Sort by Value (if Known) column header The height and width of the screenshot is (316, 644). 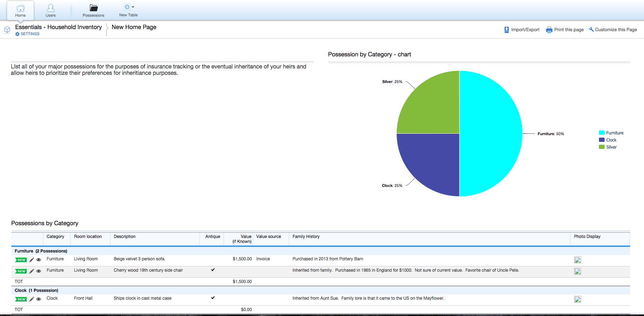tap(242, 239)
